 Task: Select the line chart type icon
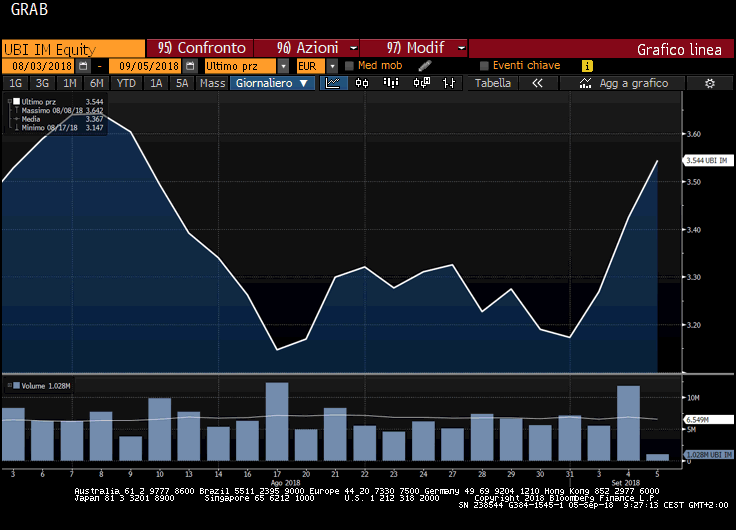(x=334, y=83)
